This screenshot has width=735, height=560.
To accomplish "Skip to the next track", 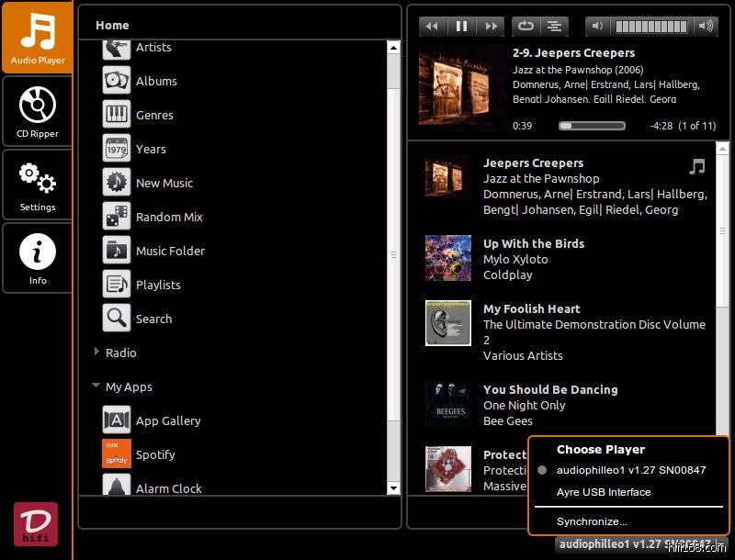I will pyautogui.click(x=492, y=27).
